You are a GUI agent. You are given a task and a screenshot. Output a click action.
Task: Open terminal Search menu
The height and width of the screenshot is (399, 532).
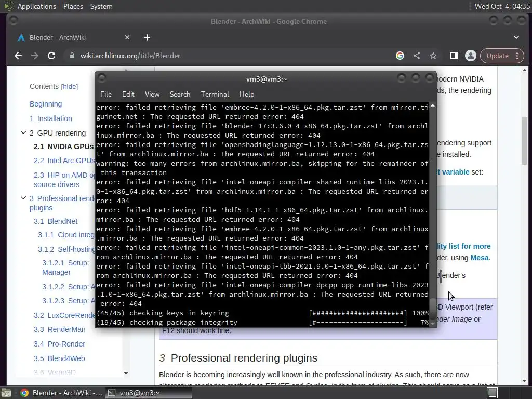[x=180, y=94]
